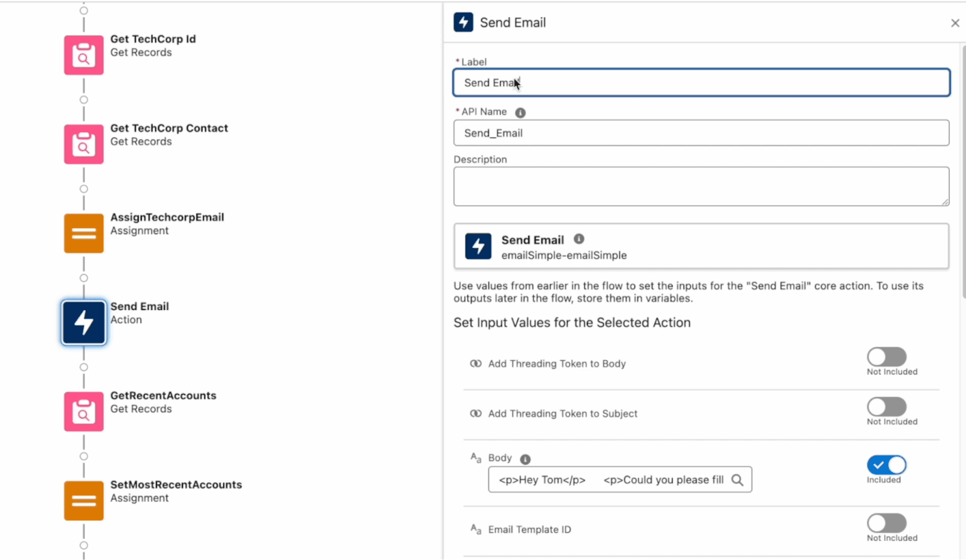Image resolution: width=966 pixels, height=560 pixels.
Task: Click info icon in Send Email action card
Action: click(578, 239)
